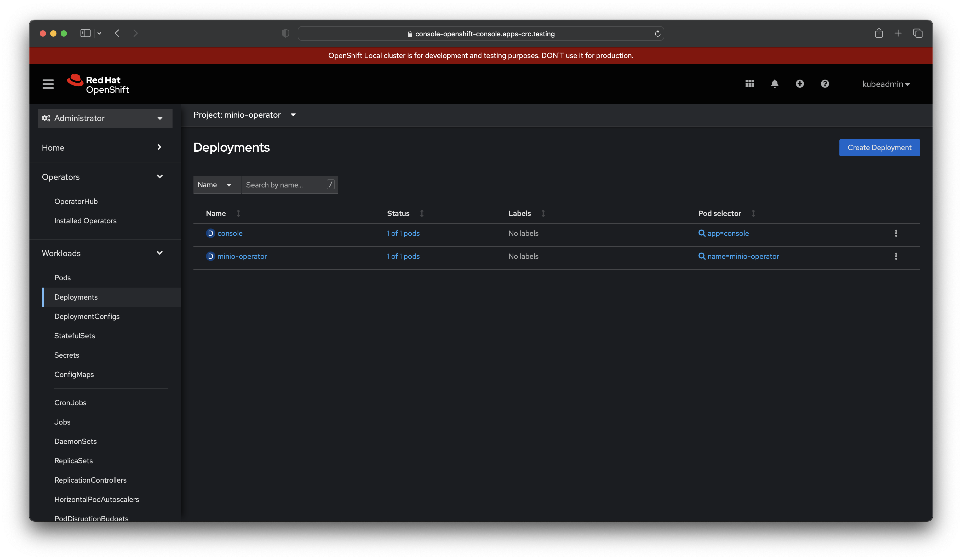Collapse the Workloads navigation section
This screenshot has height=560, width=962.
[105, 254]
